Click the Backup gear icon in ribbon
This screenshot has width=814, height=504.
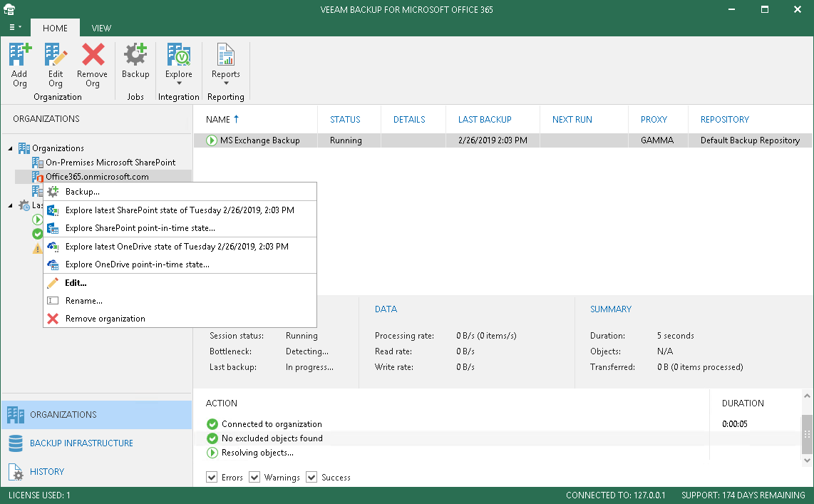pyautogui.click(x=135, y=54)
